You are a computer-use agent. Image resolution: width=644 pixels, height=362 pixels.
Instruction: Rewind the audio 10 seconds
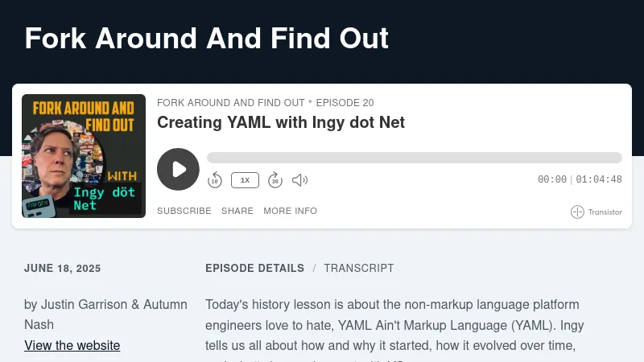pyautogui.click(x=215, y=180)
